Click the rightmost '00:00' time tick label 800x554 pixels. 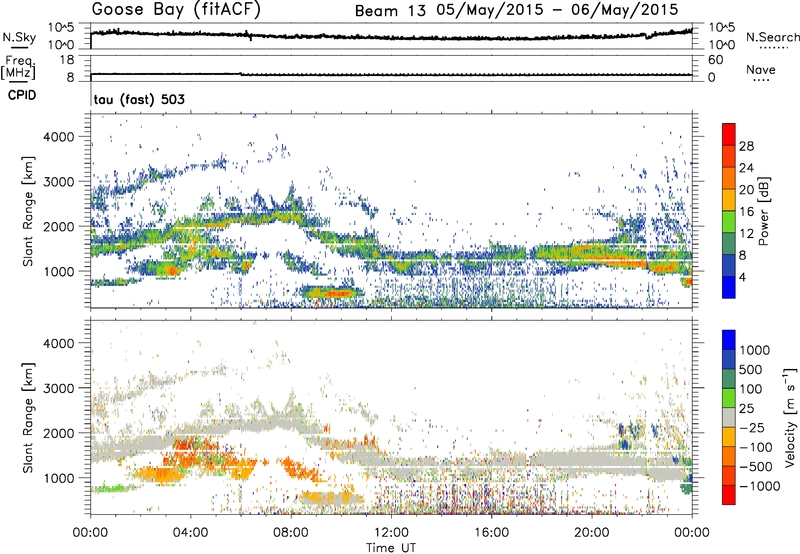[692, 533]
